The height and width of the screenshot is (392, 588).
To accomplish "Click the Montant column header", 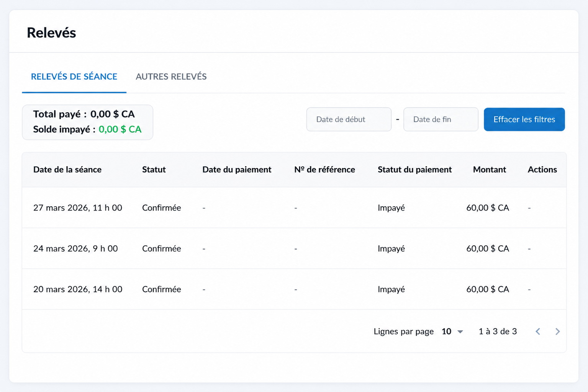I will pos(490,170).
